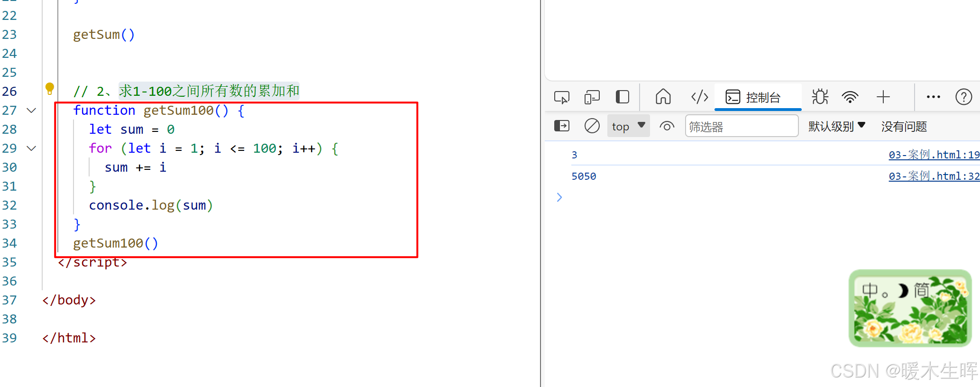Click the getSum() call on line 23
980x387 pixels.
click(104, 35)
